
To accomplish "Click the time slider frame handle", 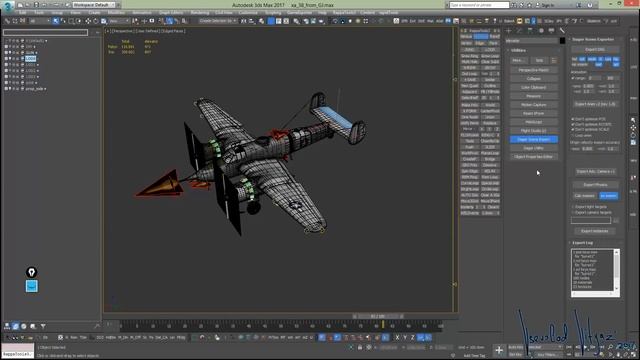I will 378,316.
